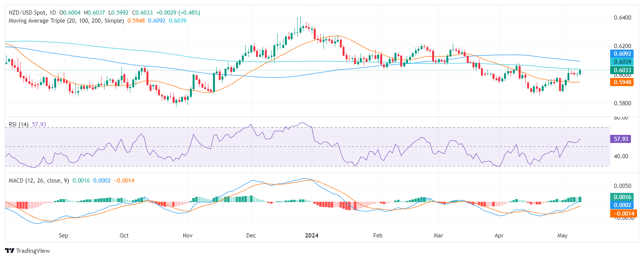Viewport: 644px width, 259px height.
Task: Open the Moving Average Triple indicator legend
Action: [66, 21]
